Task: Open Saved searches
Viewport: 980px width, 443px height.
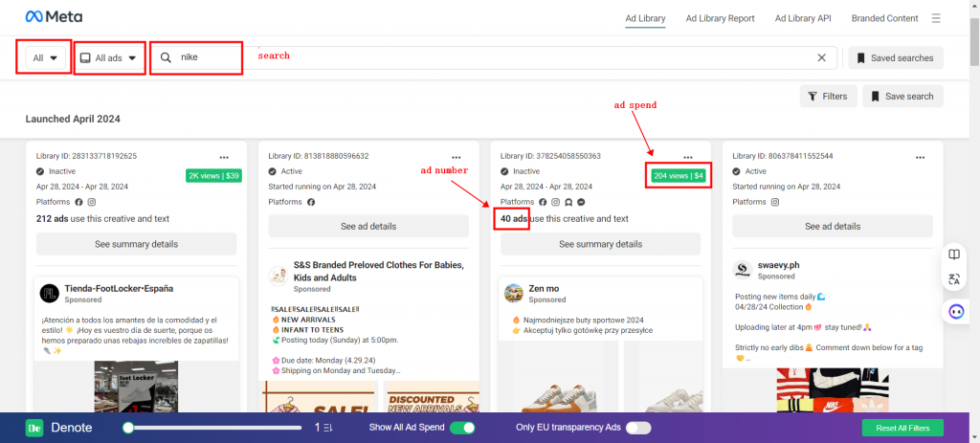Action: tap(896, 57)
